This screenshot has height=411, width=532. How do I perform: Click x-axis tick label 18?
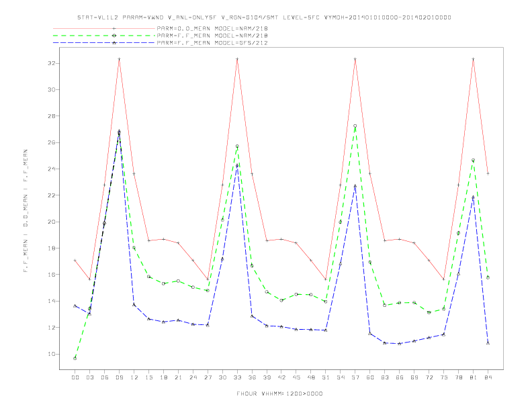[163, 377]
